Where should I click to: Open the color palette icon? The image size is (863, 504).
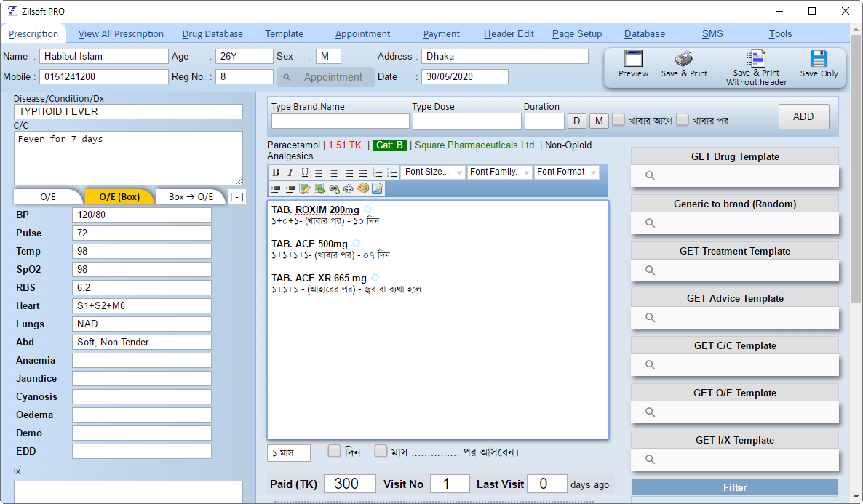point(362,188)
